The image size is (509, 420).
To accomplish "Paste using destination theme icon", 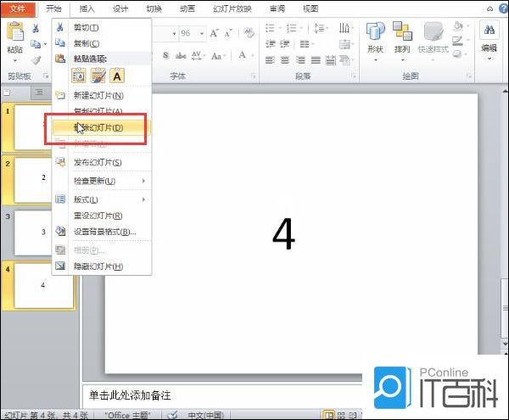I will tap(79, 76).
